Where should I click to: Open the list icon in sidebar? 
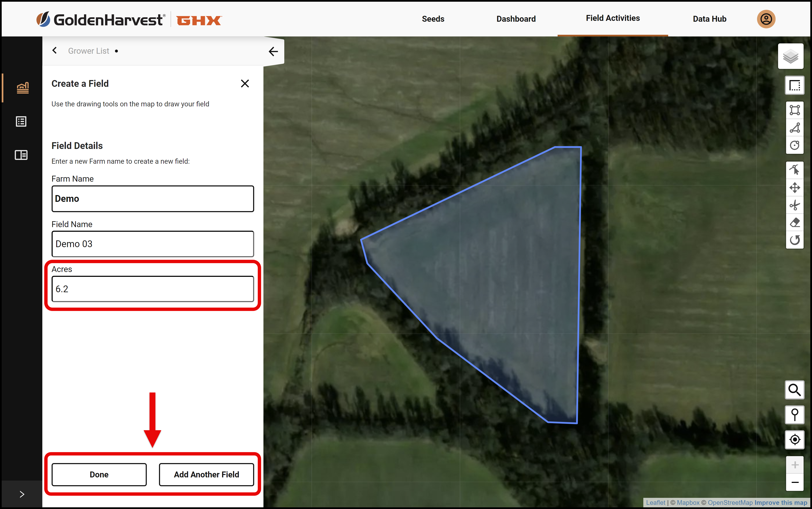click(x=21, y=122)
